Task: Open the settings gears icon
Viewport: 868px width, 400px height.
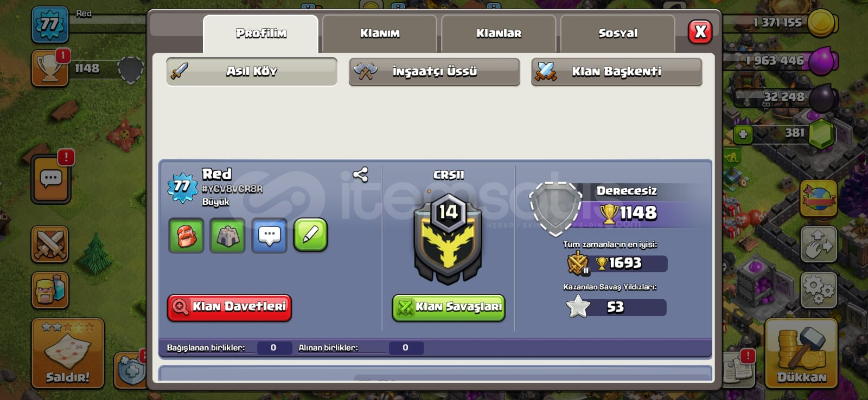Action: pos(819,289)
